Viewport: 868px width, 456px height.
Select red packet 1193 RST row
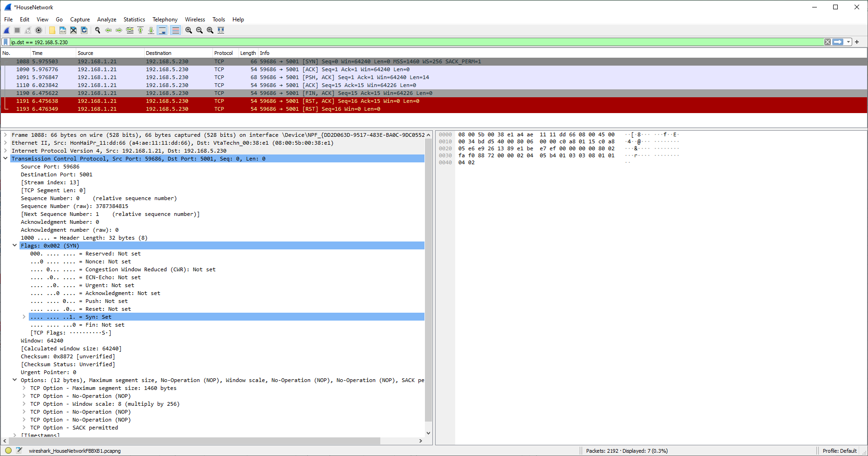(x=434, y=109)
